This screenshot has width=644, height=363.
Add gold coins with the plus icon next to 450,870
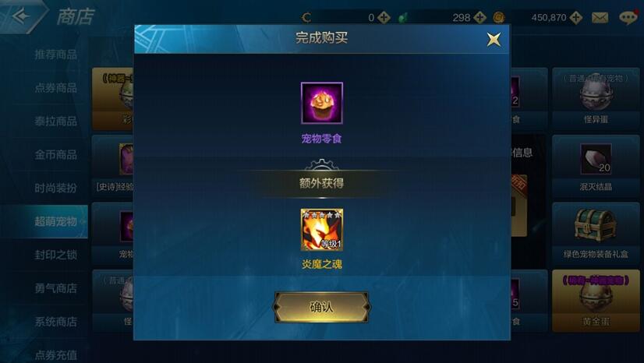click(576, 18)
